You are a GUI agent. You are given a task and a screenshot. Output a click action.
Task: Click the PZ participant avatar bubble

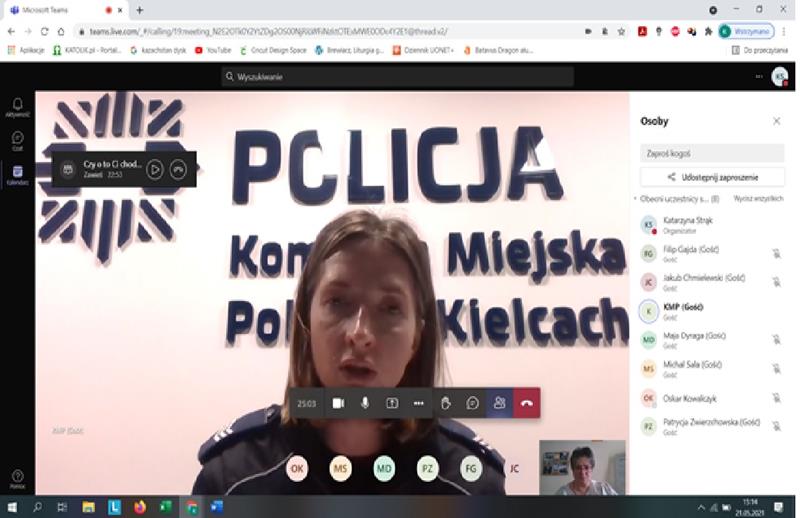[428, 468]
